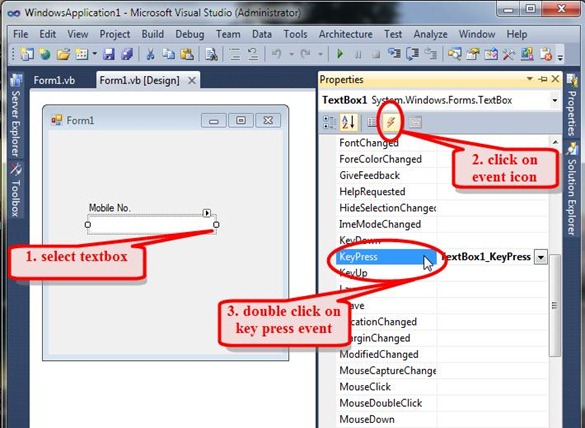Click the events list scroll up arrow
Screen dimensions: 585x428
[x=555, y=142]
